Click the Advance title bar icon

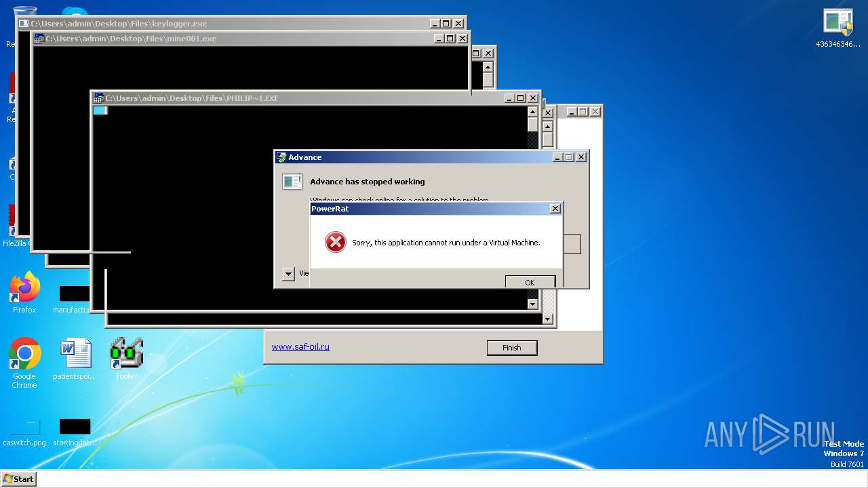[x=281, y=157]
